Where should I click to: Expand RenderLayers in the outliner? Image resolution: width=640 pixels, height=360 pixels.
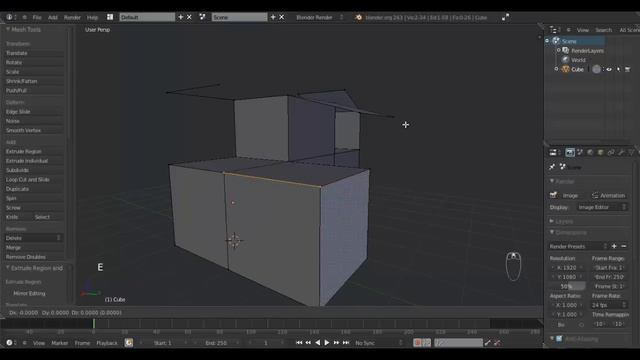coord(559,50)
